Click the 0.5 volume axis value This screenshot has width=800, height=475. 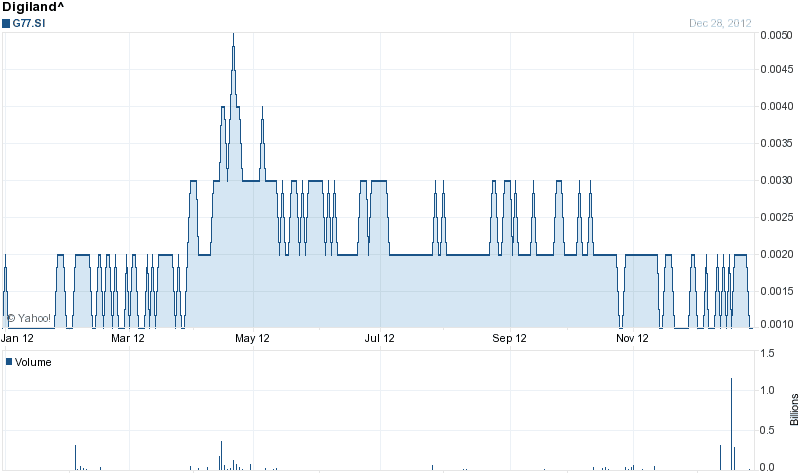(x=767, y=430)
